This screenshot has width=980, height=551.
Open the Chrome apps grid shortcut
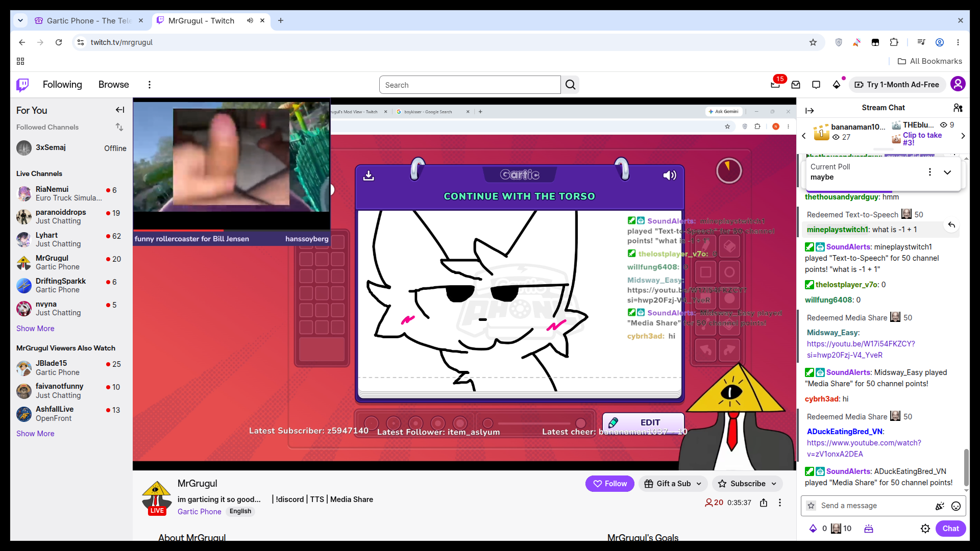[x=20, y=61]
